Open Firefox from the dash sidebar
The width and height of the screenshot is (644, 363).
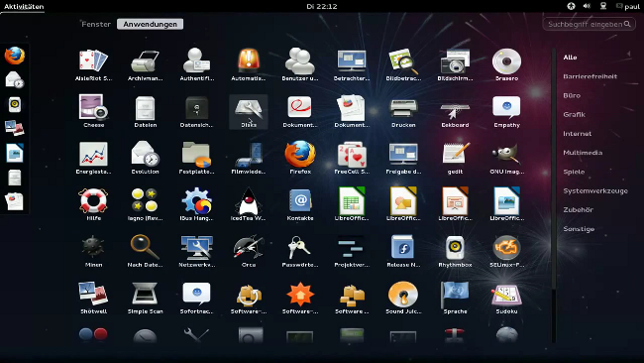tap(15, 56)
